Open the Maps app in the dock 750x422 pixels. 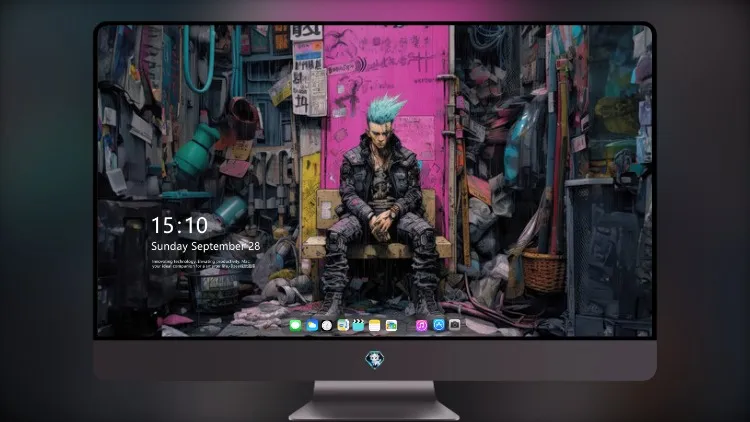343,326
